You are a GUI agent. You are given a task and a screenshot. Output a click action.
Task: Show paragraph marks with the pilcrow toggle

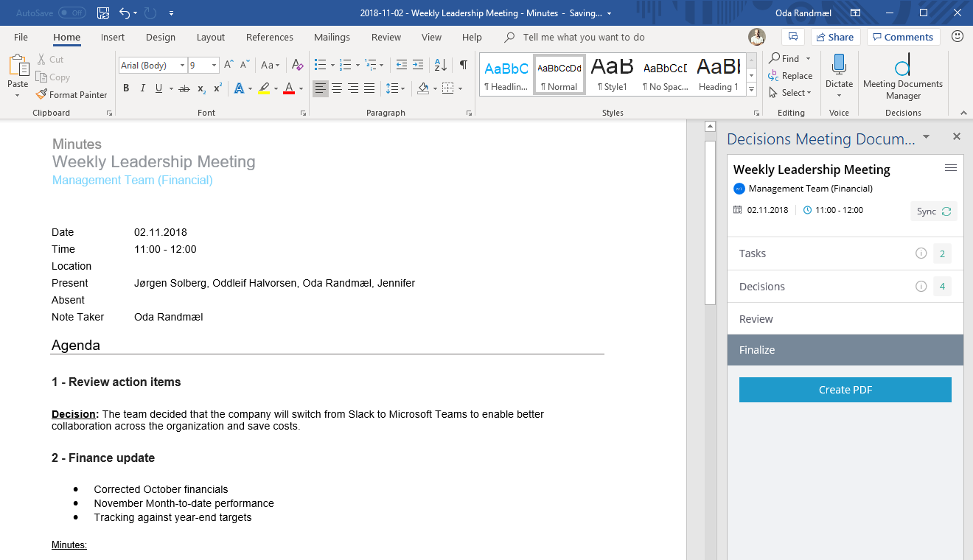pos(462,65)
